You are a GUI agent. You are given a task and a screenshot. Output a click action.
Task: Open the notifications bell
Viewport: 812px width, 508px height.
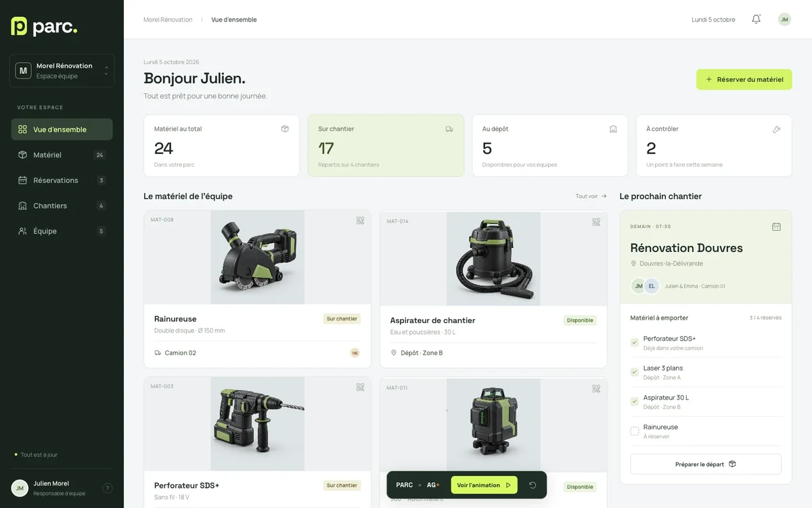(x=756, y=19)
